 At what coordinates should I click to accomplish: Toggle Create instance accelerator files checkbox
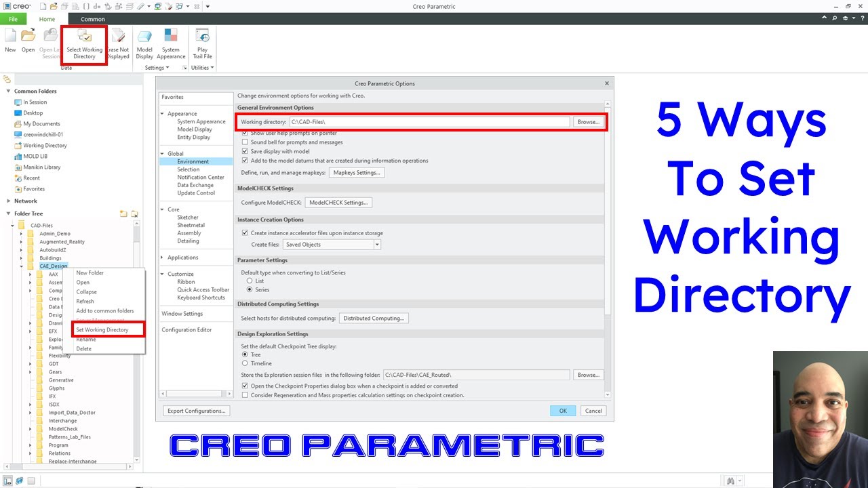[245, 233]
